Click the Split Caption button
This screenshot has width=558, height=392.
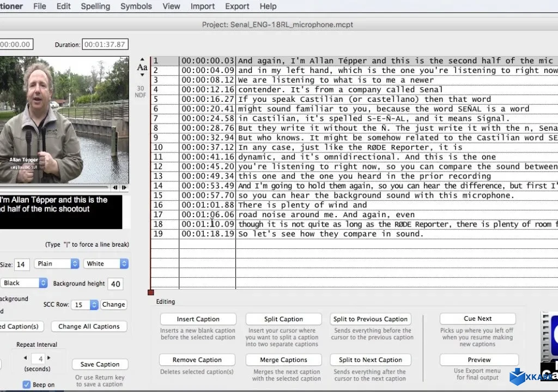[x=283, y=320]
